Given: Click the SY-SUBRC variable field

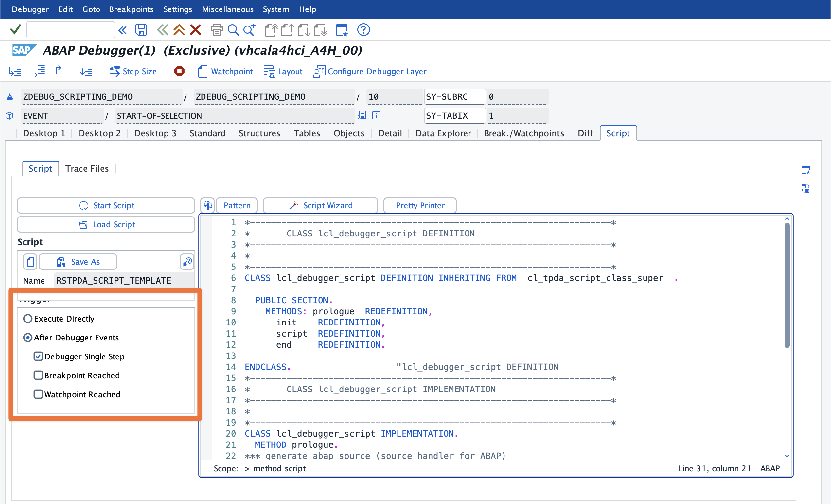Looking at the screenshot, I should tap(455, 97).
